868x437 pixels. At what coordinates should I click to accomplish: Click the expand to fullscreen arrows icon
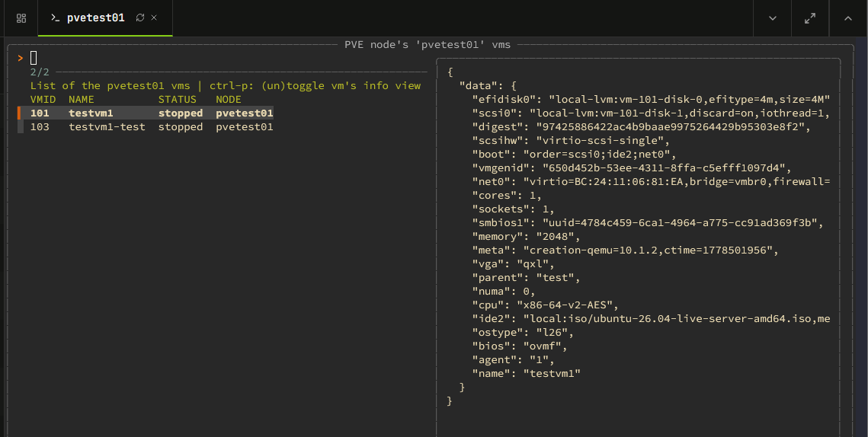coord(810,18)
